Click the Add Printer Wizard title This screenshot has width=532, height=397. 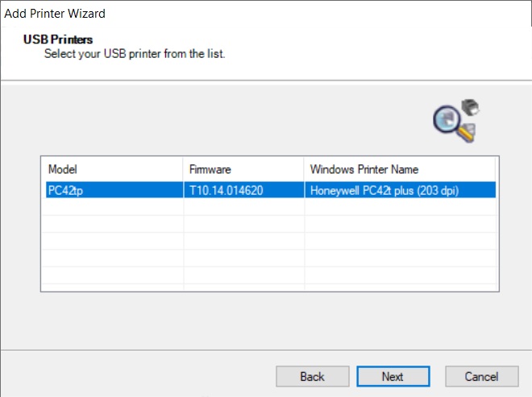tap(55, 14)
